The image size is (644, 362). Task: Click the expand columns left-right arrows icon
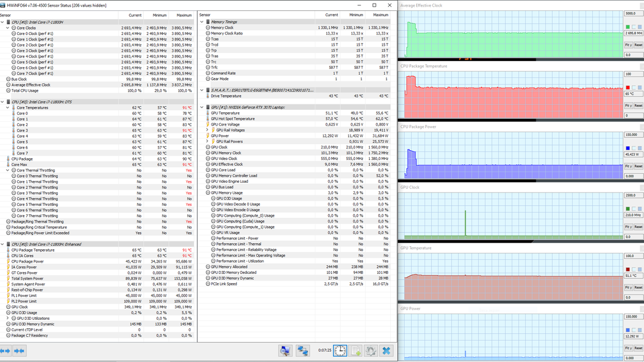pyautogui.click(x=5, y=351)
